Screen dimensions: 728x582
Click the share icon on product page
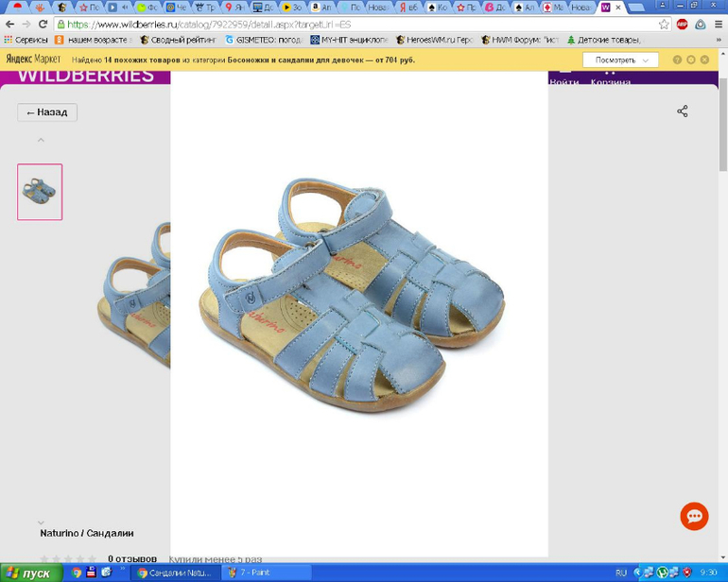click(x=682, y=111)
